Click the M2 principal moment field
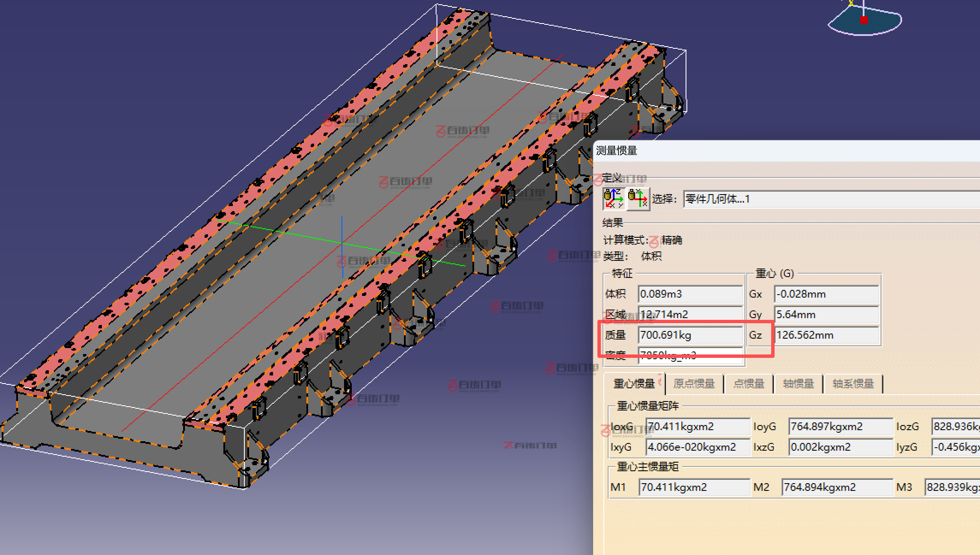 pos(837,487)
